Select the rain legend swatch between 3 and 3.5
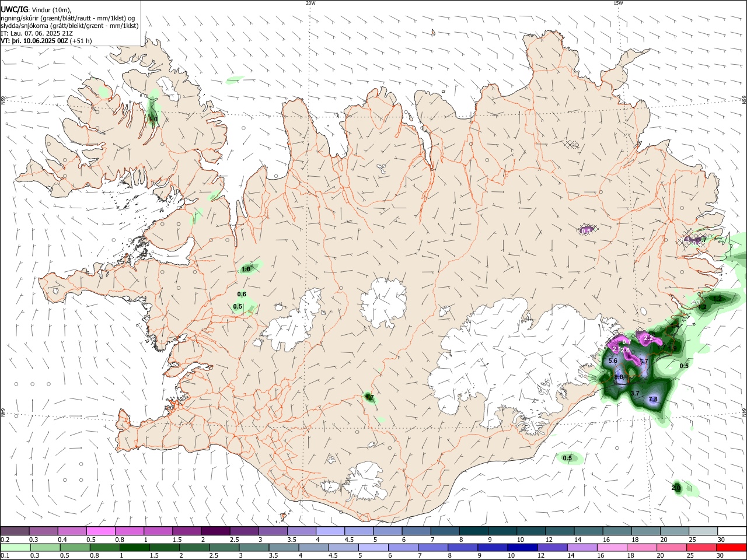The image size is (747, 560). coord(253,548)
